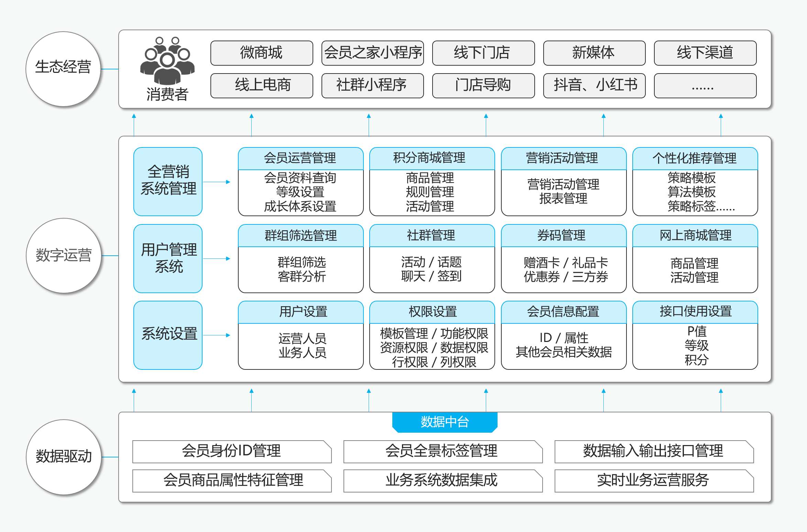
Task: Click the 个性化推荐管理 card header
Action: click(x=695, y=158)
